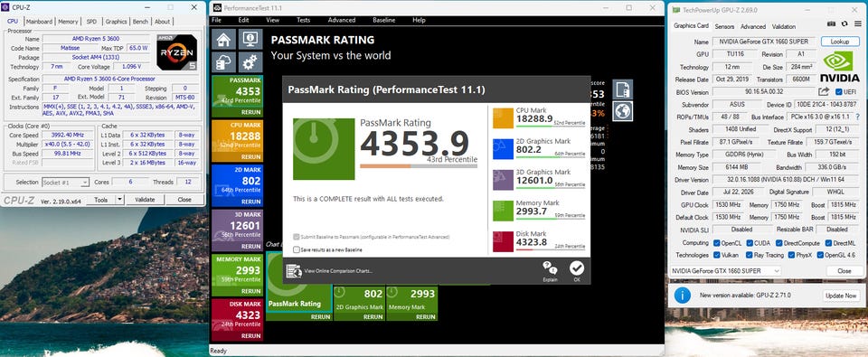
Task: Click NVIDIA logo in GPU-Z
Action: point(839,67)
